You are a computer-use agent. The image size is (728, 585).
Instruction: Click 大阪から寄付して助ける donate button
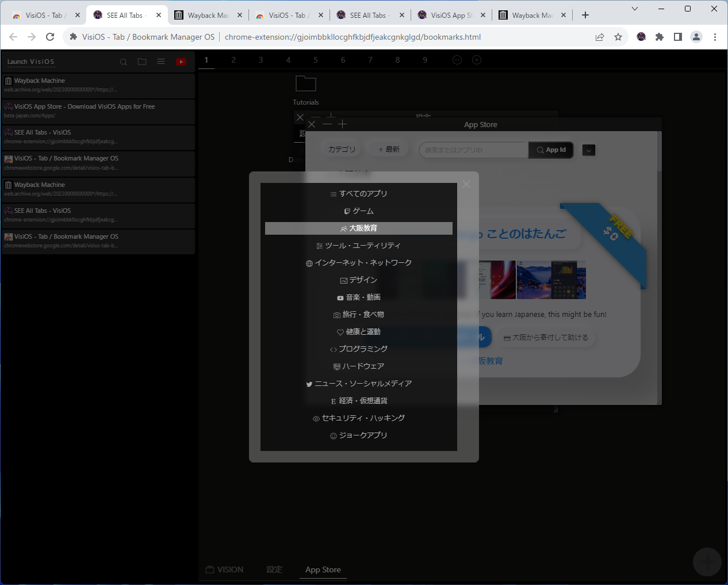546,338
